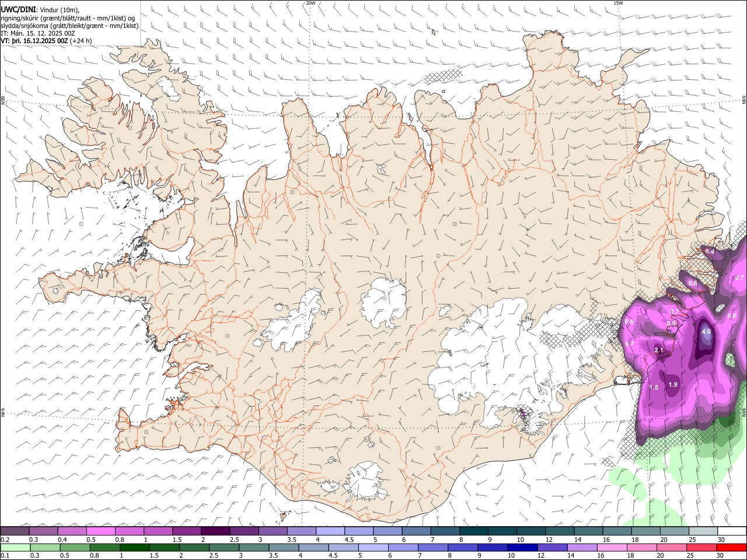Click the 0.9 precipitation value on the map

(672, 323)
